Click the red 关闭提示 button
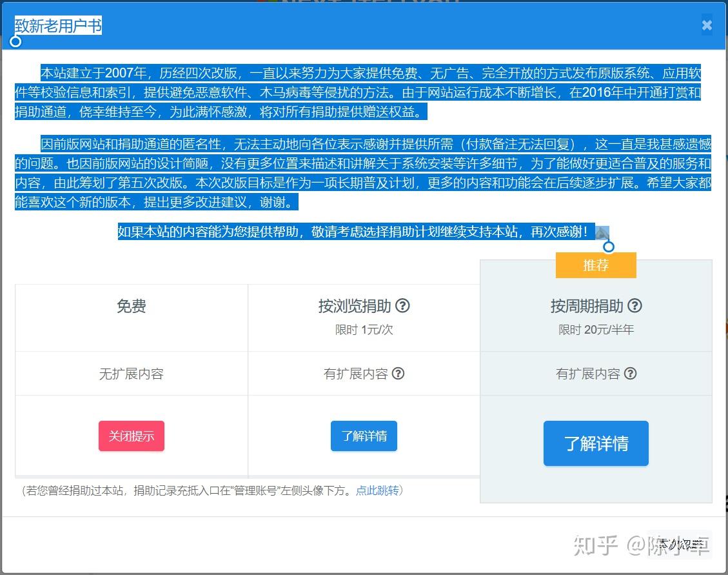 (132, 436)
